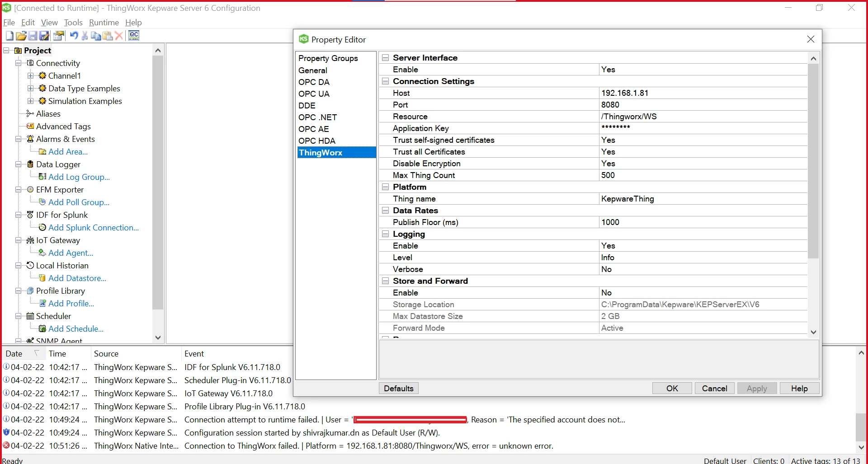868x464 pixels.
Task: Open the Tools menu
Action: pos(73,22)
